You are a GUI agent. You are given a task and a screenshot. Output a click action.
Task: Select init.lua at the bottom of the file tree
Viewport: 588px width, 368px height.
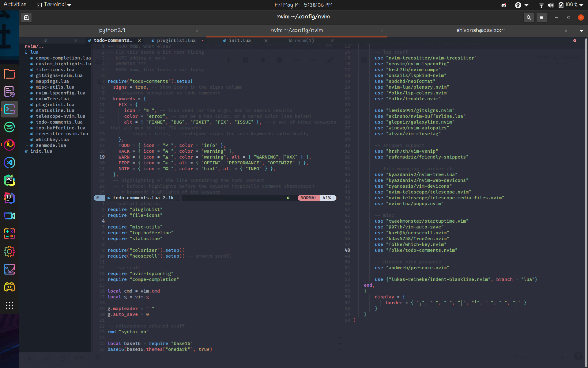[x=41, y=151]
